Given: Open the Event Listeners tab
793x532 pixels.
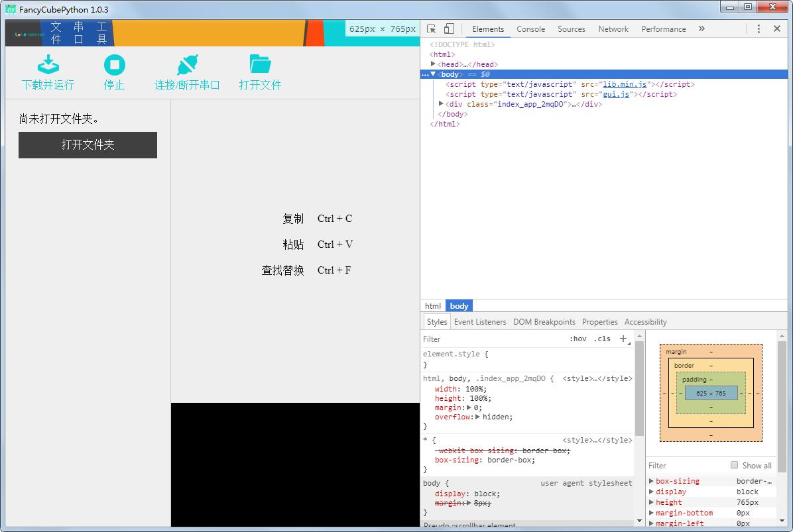Looking at the screenshot, I should pos(480,322).
